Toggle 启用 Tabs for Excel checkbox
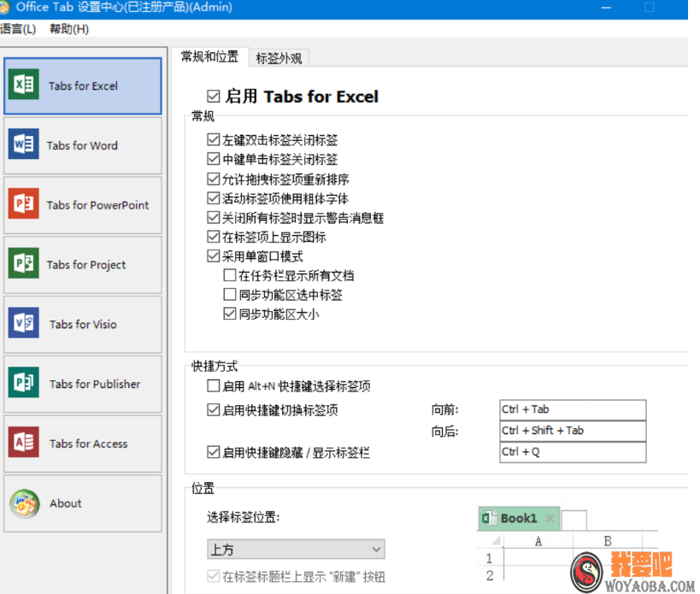This screenshot has height=594, width=700. [x=214, y=96]
